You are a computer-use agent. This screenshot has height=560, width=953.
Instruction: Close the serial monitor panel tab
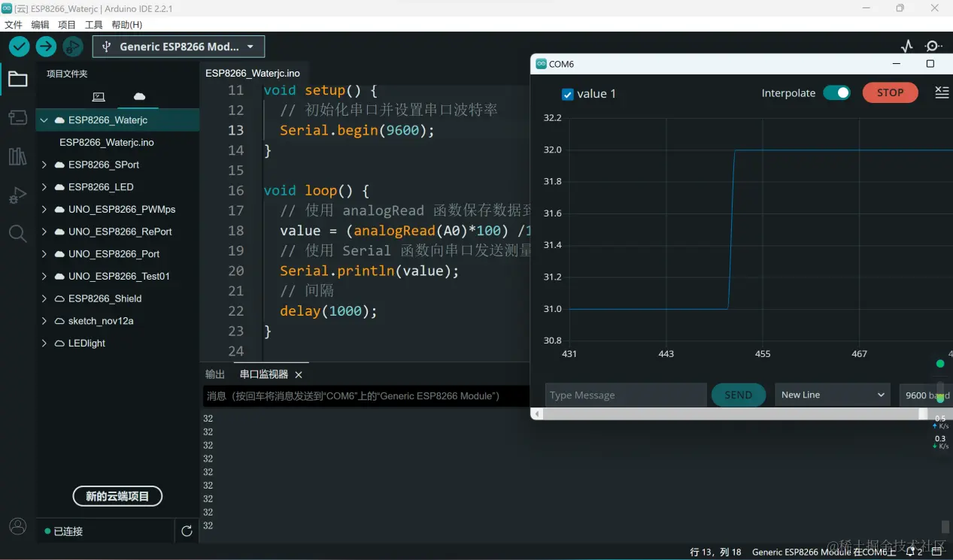tap(299, 374)
